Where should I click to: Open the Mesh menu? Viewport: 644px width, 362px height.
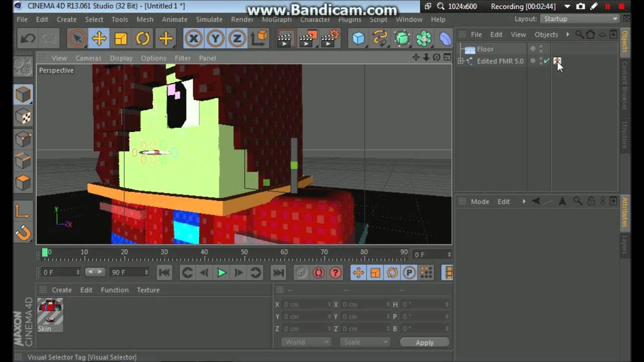[x=145, y=19]
